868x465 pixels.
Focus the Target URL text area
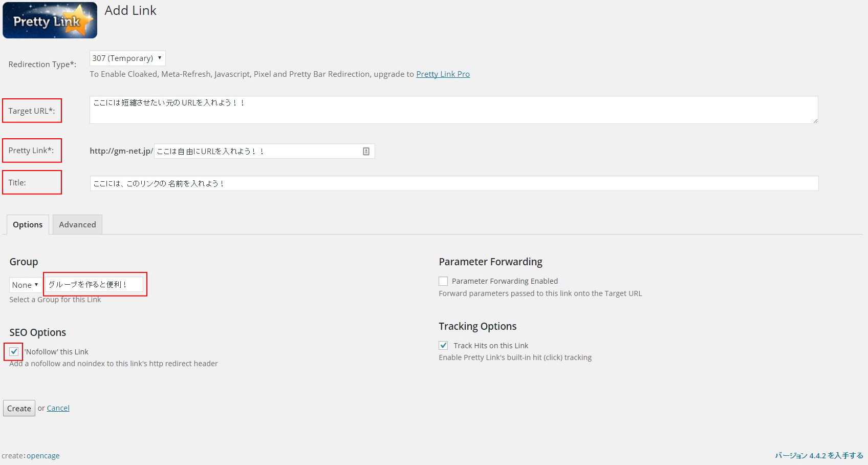coord(453,110)
